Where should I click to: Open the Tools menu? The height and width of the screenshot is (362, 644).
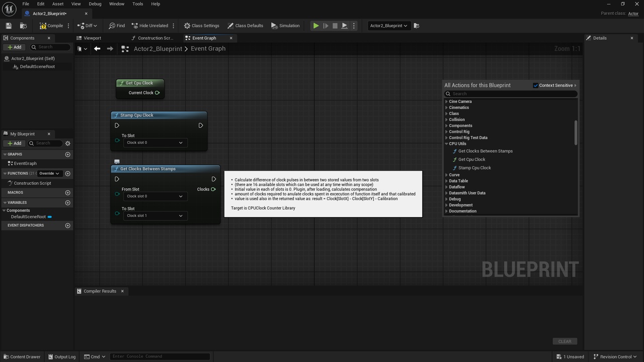(x=138, y=4)
